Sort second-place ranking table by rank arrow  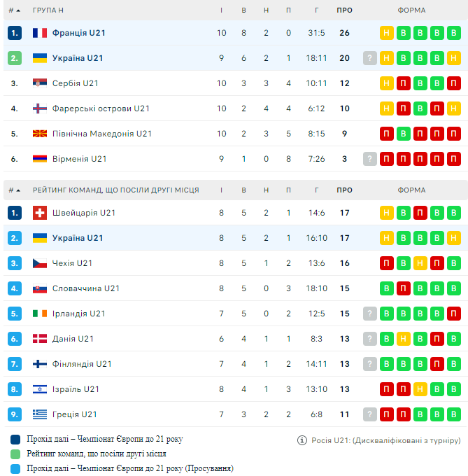click(17, 190)
